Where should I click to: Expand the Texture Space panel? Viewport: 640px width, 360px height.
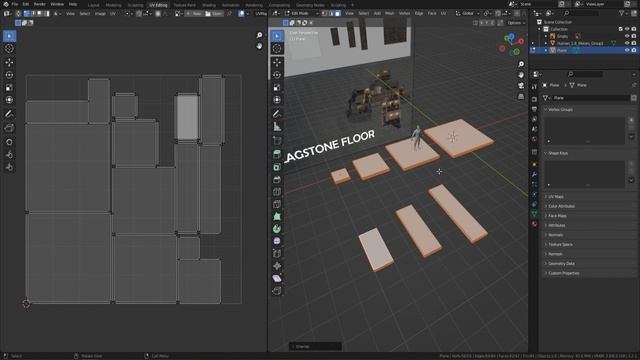[589, 244]
